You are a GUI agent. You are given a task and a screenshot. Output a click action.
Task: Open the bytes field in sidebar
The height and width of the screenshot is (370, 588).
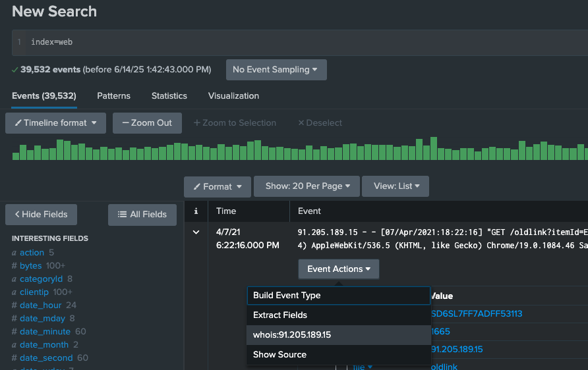(31, 266)
